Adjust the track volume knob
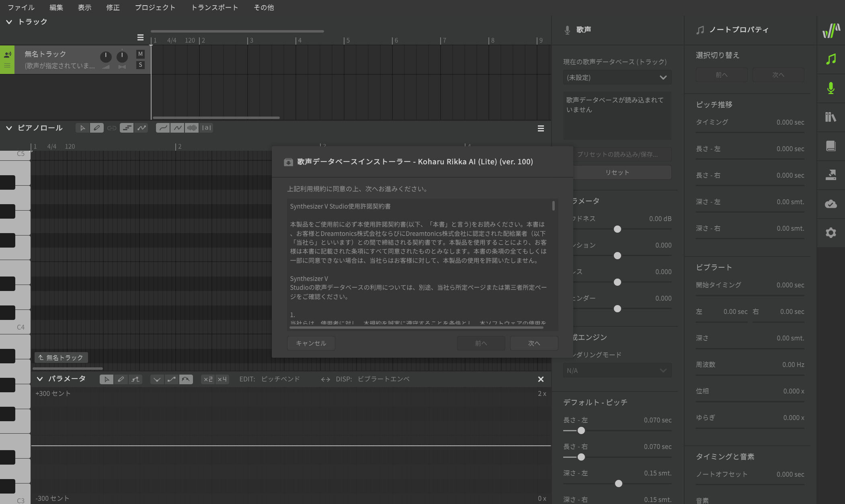Image resolution: width=845 pixels, height=504 pixels. 106,57
